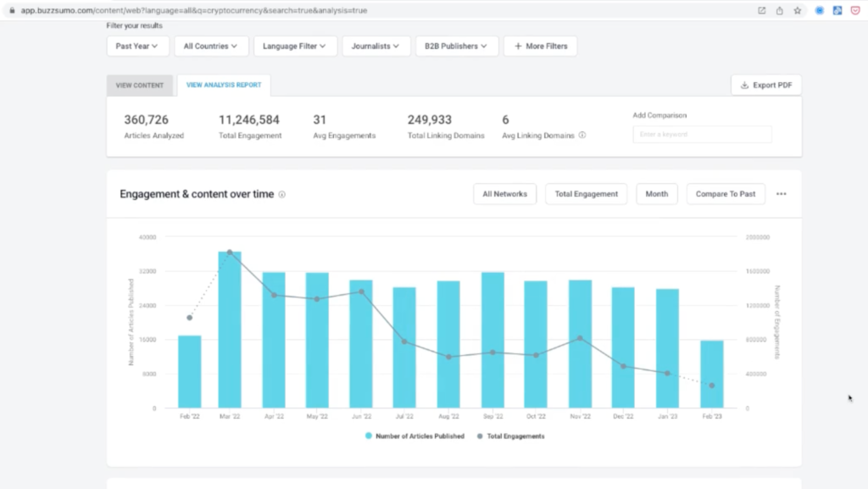Open the blue square browser extension
Screen dimensions: 868x489
(x=837, y=10)
